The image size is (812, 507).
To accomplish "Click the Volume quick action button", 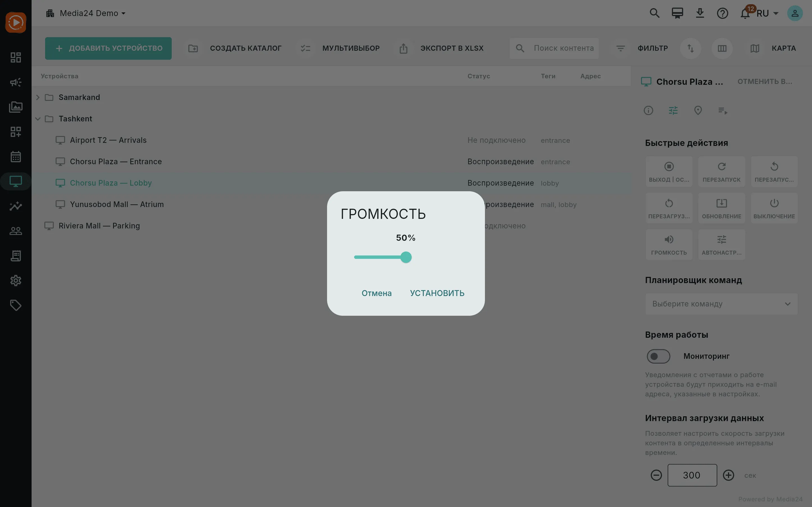I will pos(669,244).
